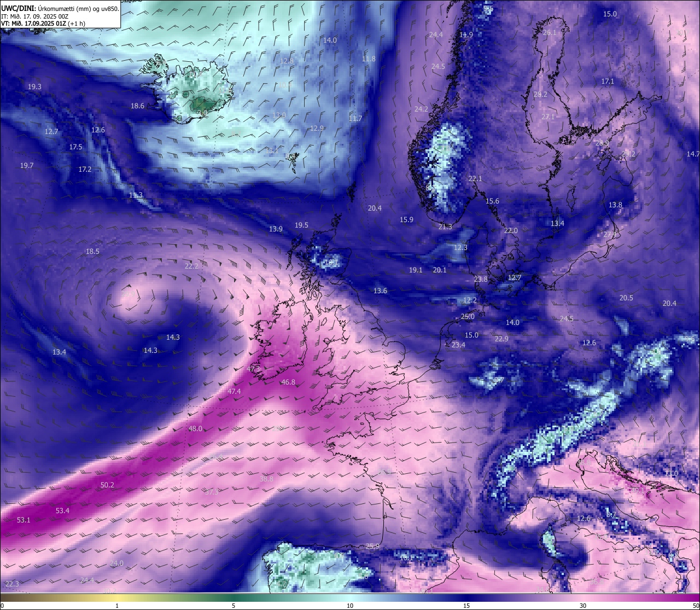
Task: Click the map value '47.4'
Action: pyautogui.click(x=234, y=391)
